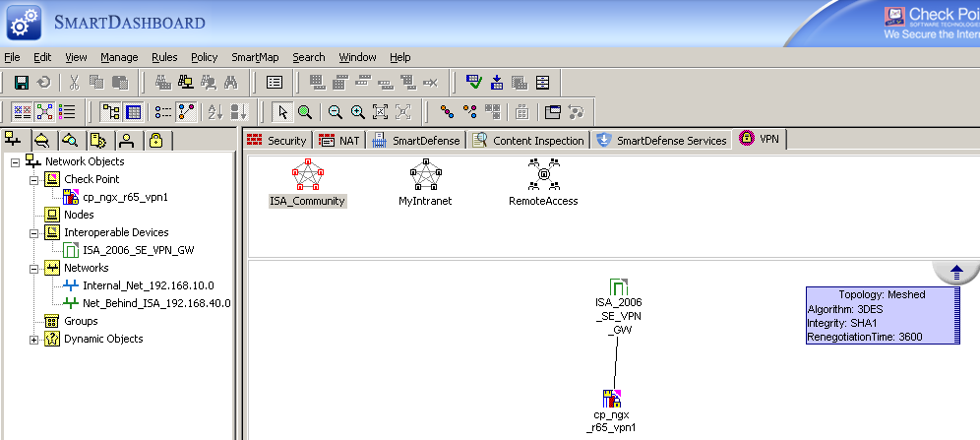This screenshot has height=440, width=980.
Task: Click the Topology: Meshed info box
Action: point(883,316)
